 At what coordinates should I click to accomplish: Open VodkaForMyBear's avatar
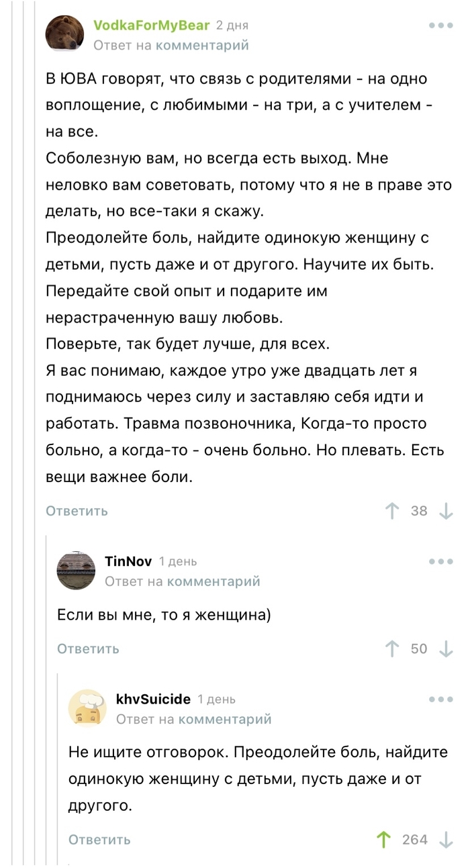(64, 32)
